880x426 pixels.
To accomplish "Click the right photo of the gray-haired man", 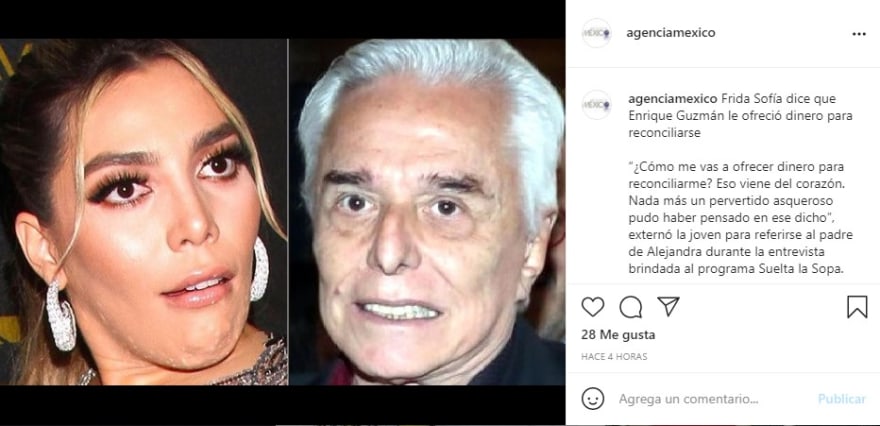I will click(x=427, y=212).
